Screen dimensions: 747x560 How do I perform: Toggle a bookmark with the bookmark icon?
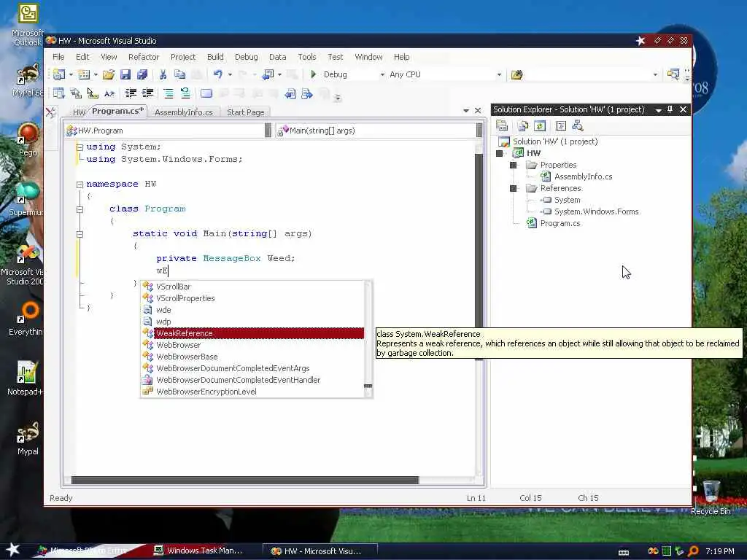(206, 93)
